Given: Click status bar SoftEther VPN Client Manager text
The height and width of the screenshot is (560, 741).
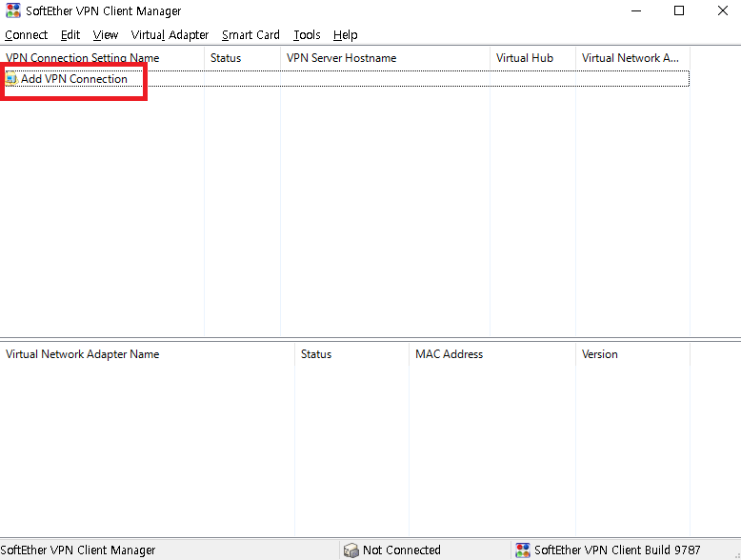Looking at the screenshot, I should pyautogui.click(x=78, y=550).
